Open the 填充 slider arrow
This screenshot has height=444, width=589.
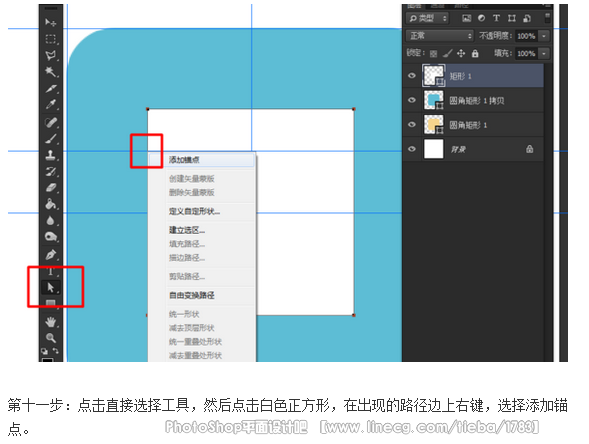coord(544,54)
